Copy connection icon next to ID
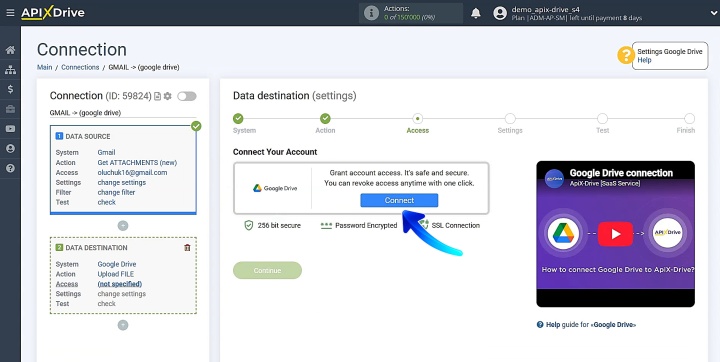Screen dimensions: 720x362 point(158,96)
